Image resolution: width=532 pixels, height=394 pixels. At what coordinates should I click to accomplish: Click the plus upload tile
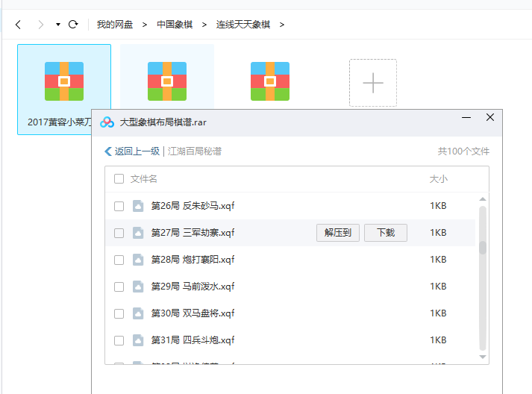pyautogui.click(x=372, y=83)
